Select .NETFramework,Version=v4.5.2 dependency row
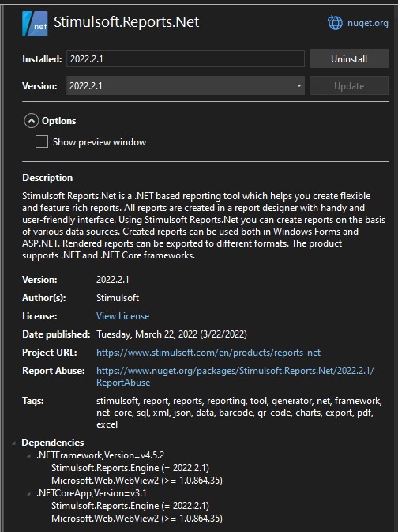 pyautogui.click(x=100, y=455)
